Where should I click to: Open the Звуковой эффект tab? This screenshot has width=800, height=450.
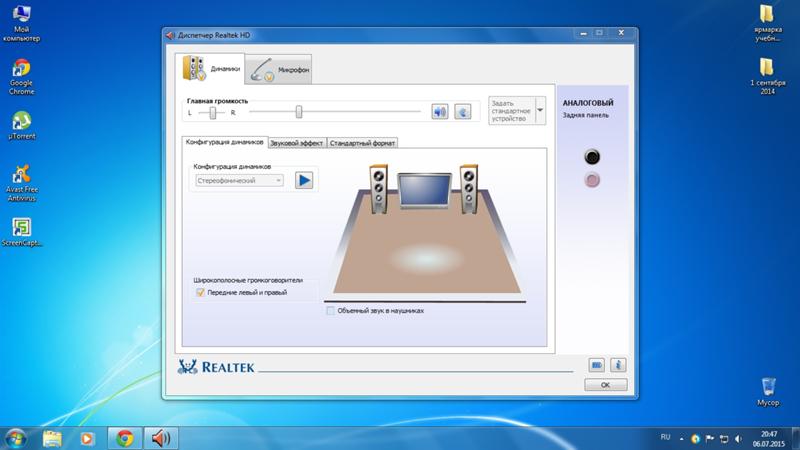pyautogui.click(x=296, y=143)
